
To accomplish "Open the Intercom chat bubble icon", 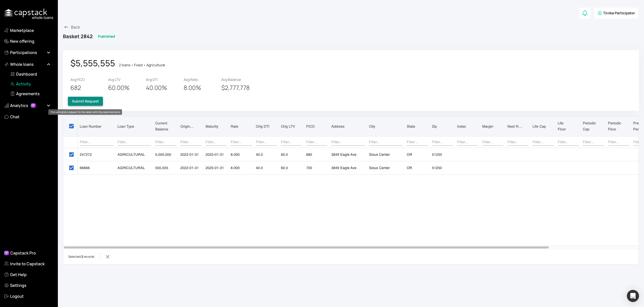I will click(633, 296).
